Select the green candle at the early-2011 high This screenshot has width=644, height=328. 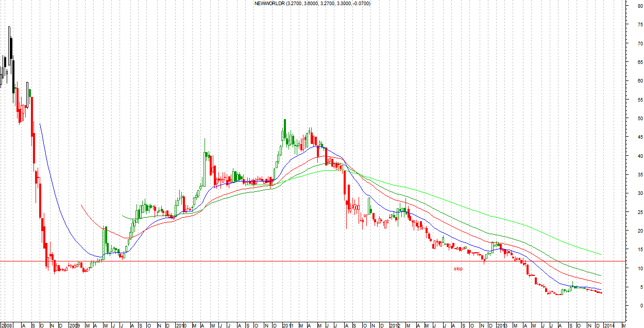[x=284, y=129]
